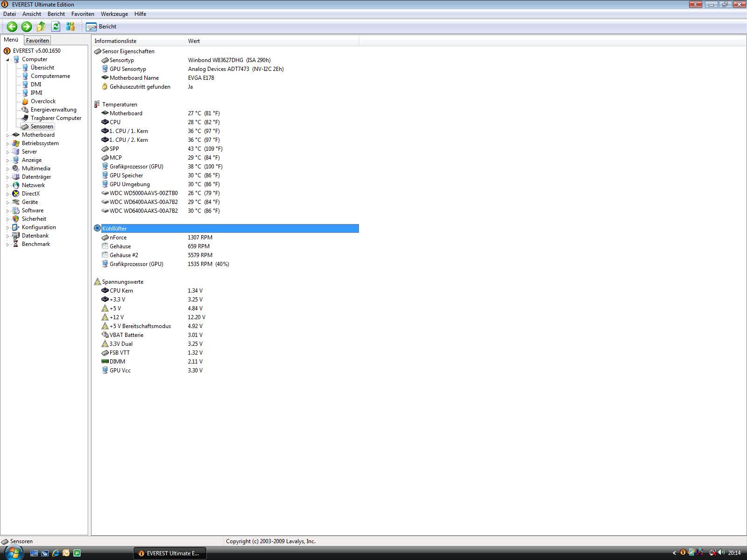747x560 pixels.
Task: Click the Tragbarer Computer laptop icon
Action: point(25,118)
